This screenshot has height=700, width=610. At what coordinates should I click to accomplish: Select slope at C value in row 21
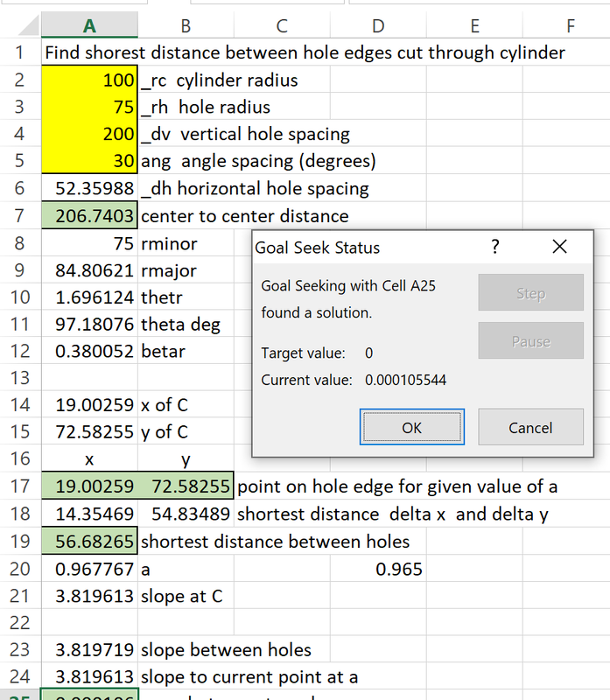click(x=90, y=596)
